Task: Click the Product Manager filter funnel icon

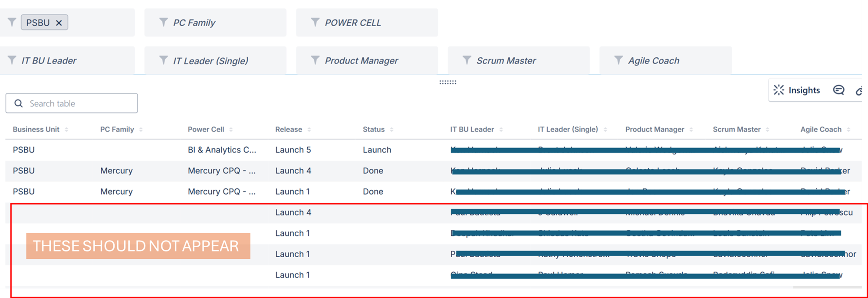Action: tap(316, 60)
